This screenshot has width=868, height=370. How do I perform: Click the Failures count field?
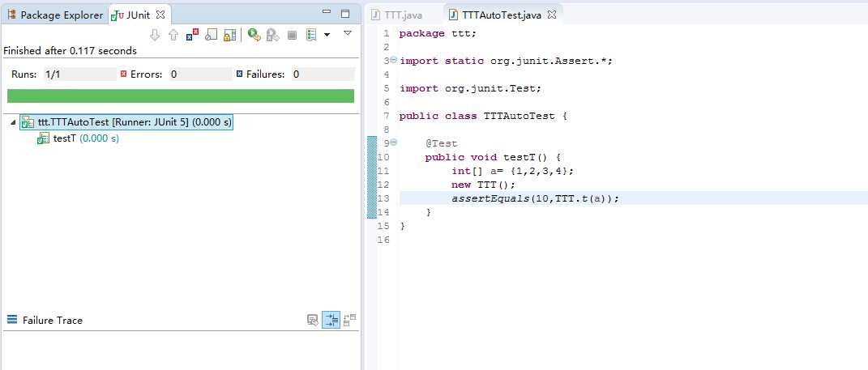[323, 74]
